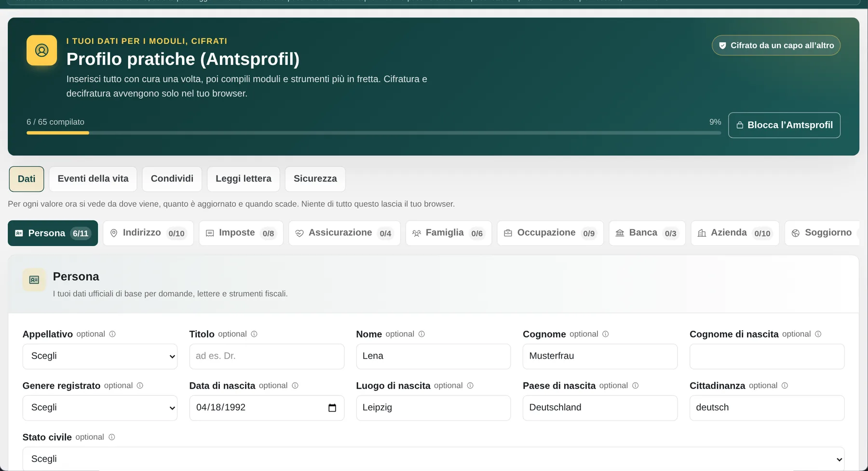The height and width of the screenshot is (471, 868).
Task: Open info icon next to Cognome
Action: pyautogui.click(x=606, y=334)
